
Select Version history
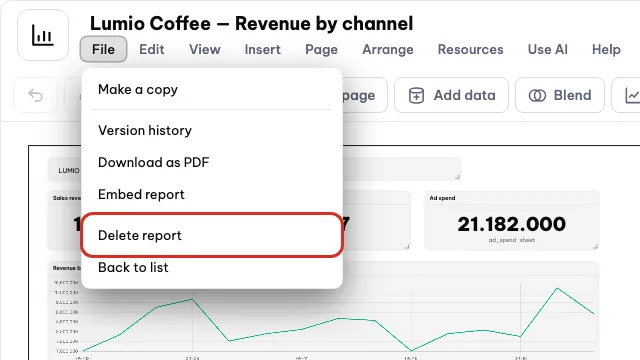click(212, 130)
